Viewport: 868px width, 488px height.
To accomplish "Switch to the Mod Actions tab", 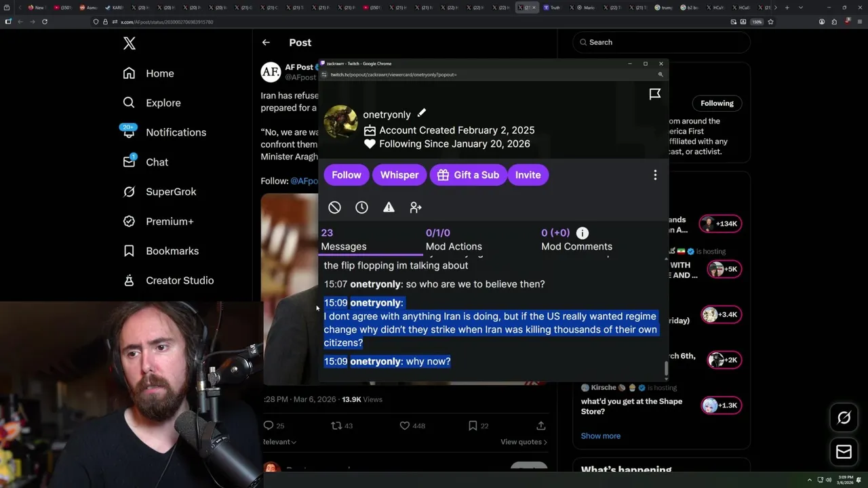I will click(454, 240).
